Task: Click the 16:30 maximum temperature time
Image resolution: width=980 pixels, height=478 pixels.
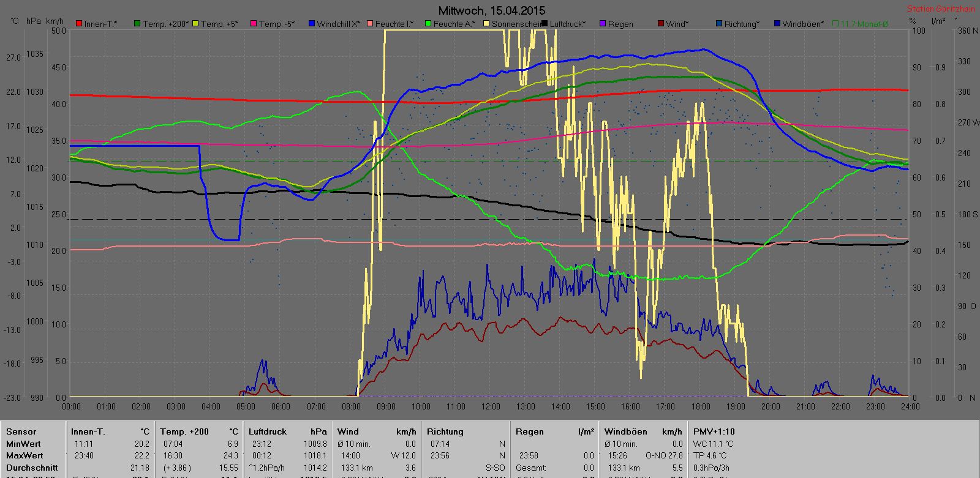Action: [173, 455]
